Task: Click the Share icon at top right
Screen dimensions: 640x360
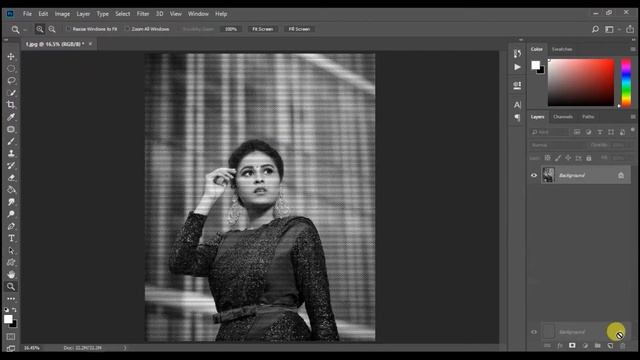Action: (x=630, y=29)
